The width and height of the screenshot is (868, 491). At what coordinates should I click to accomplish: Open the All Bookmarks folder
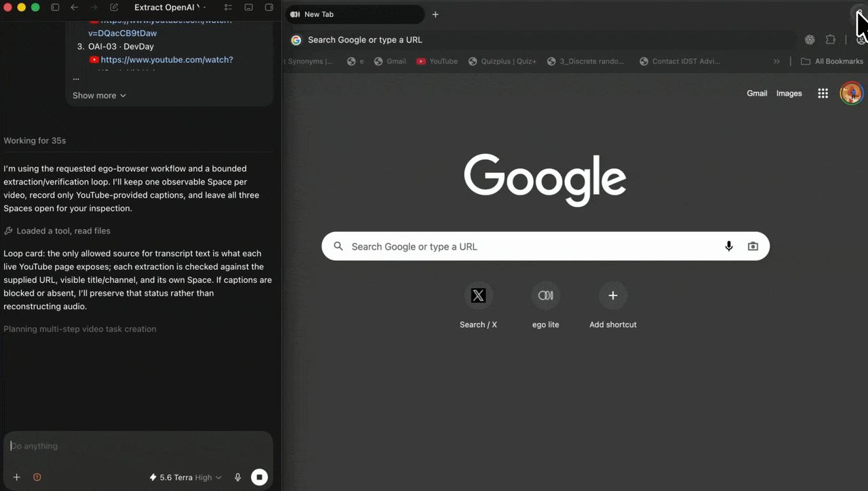[832, 61]
